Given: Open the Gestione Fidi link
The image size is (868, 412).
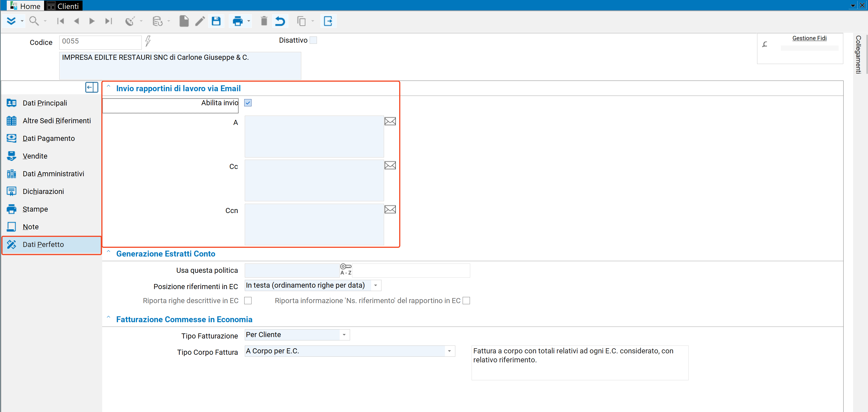Looking at the screenshot, I should click(x=809, y=38).
